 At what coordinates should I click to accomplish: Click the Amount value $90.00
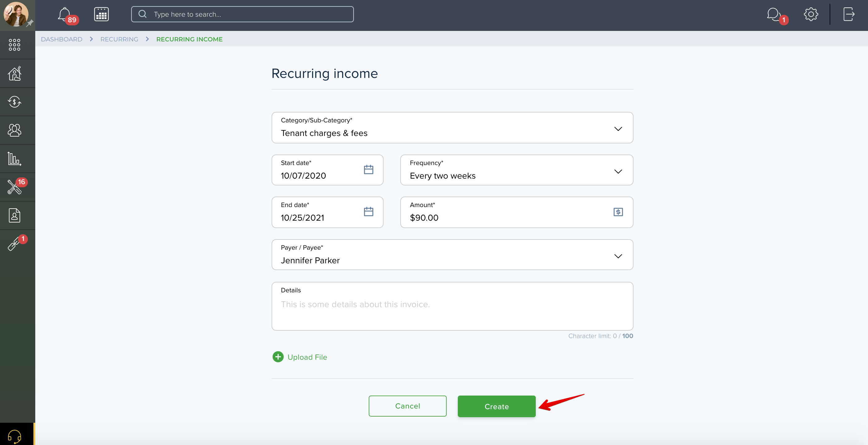click(x=424, y=218)
